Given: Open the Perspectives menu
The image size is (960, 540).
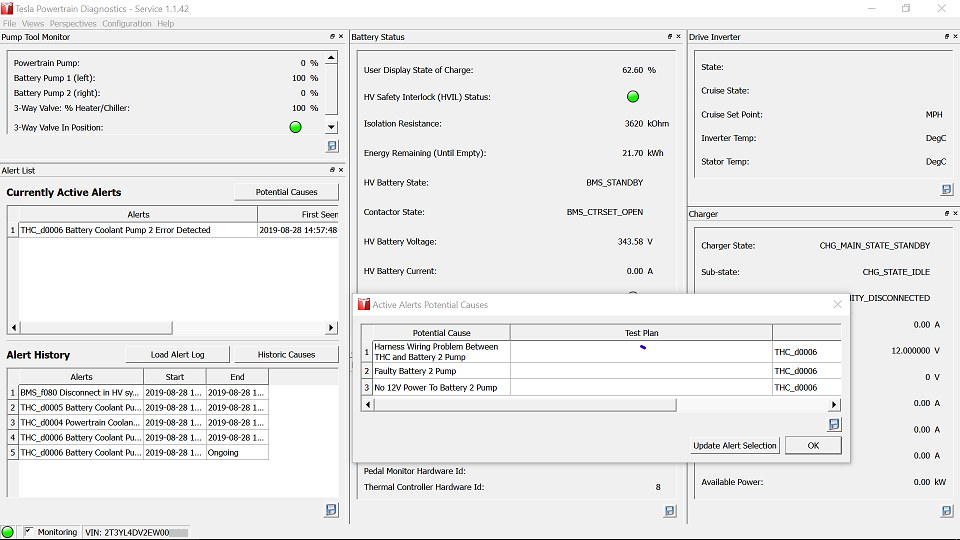Looking at the screenshot, I should tap(73, 23).
